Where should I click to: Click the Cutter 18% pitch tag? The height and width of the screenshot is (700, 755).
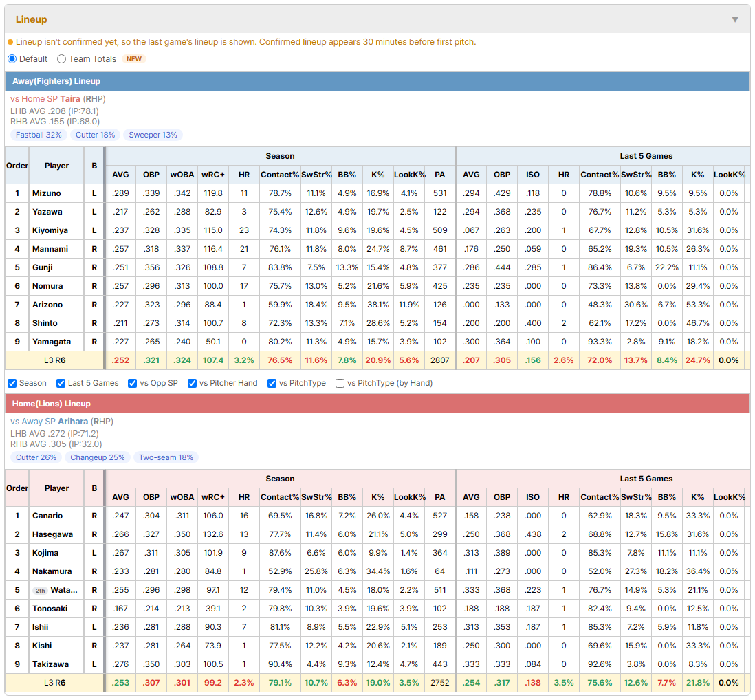(96, 135)
